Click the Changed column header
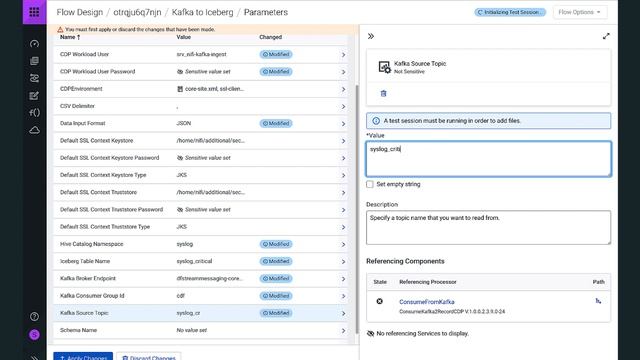This screenshot has width=640, height=360. click(x=271, y=37)
